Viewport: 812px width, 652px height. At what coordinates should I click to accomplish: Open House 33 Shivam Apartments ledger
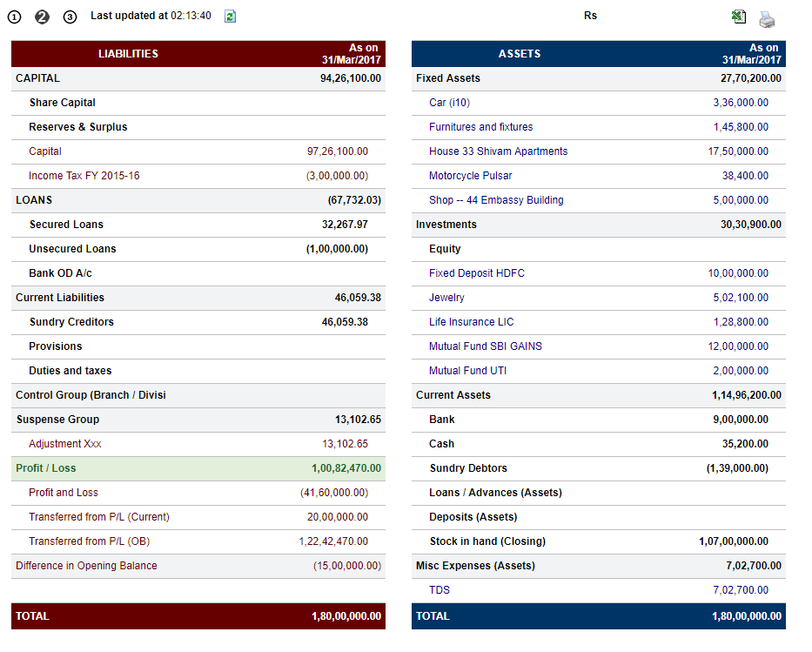click(498, 151)
